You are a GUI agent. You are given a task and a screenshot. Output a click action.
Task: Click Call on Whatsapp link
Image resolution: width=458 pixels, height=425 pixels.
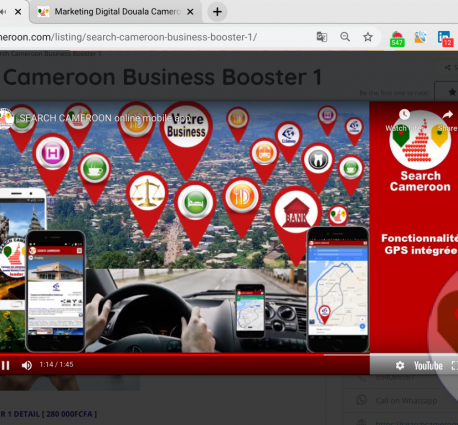click(x=406, y=400)
